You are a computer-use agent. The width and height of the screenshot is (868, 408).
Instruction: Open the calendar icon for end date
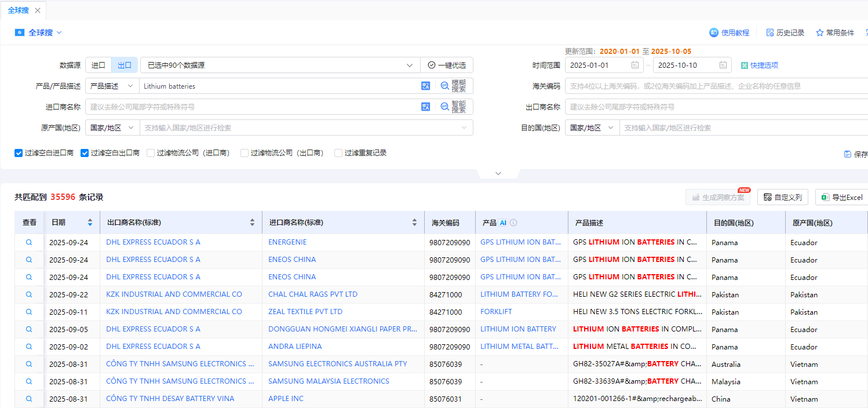pyautogui.click(x=723, y=65)
